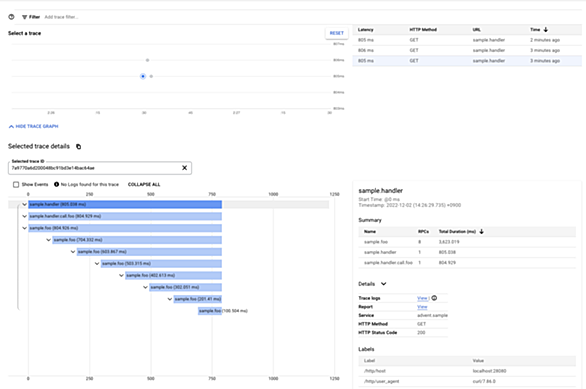Collapse the sample.foo (201.41 ms) chevron
This screenshot has height=389, width=586.
click(170, 299)
